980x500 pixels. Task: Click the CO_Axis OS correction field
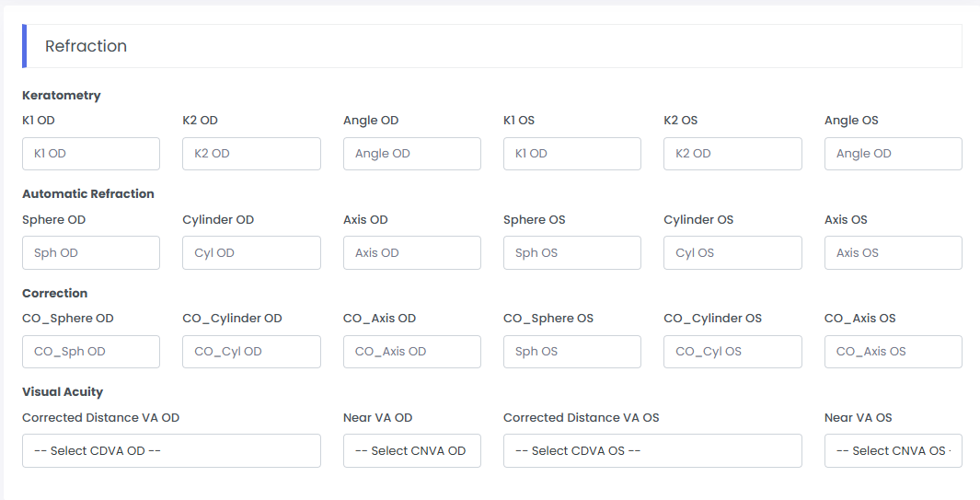point(893,352)
